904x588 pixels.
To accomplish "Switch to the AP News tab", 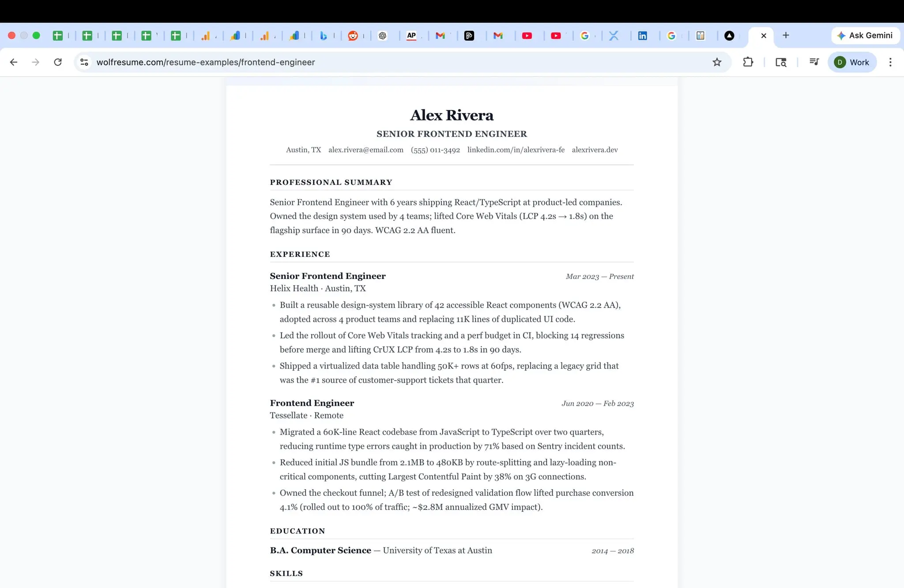I will tap(411, 36).
